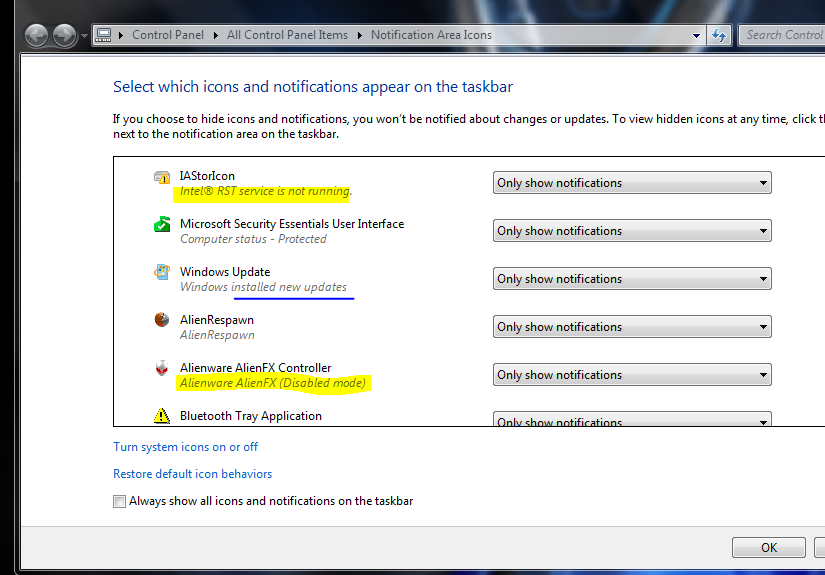The image size is (825, 575).
Task: Expand arrow before Control Panel breadcrumb
Action: pos(121,35)
